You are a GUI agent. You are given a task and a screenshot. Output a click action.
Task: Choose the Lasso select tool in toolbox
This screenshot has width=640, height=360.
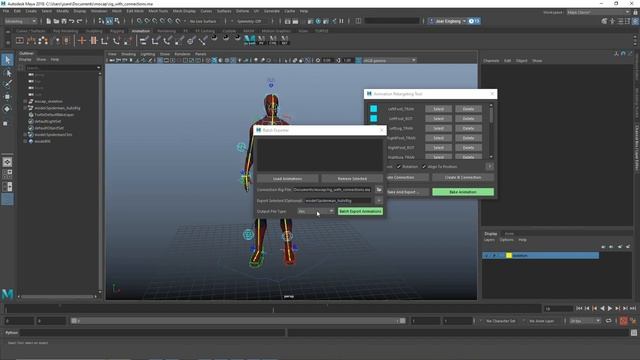click(7, 73)
